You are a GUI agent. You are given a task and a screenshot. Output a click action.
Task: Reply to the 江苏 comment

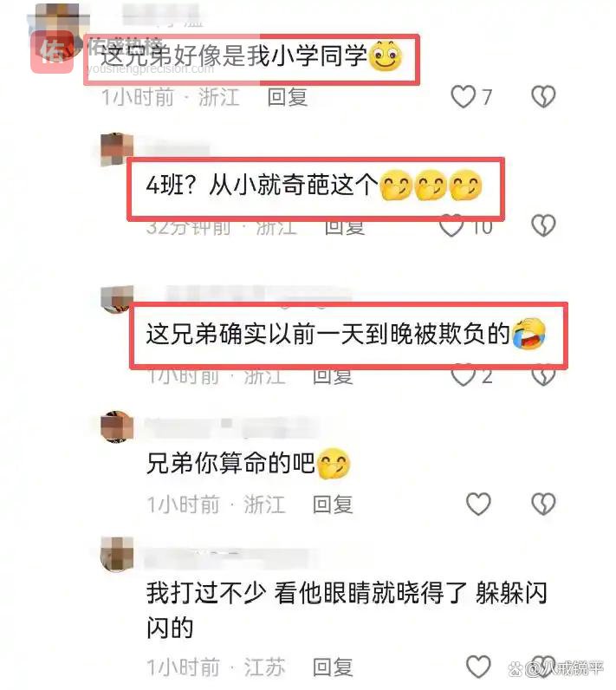333,667
